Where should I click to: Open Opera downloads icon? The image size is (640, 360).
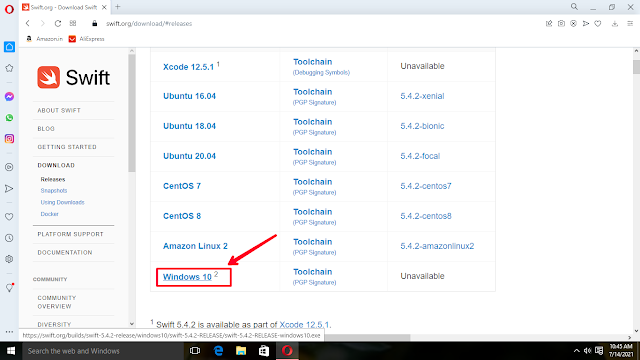(x=615, y=24)
